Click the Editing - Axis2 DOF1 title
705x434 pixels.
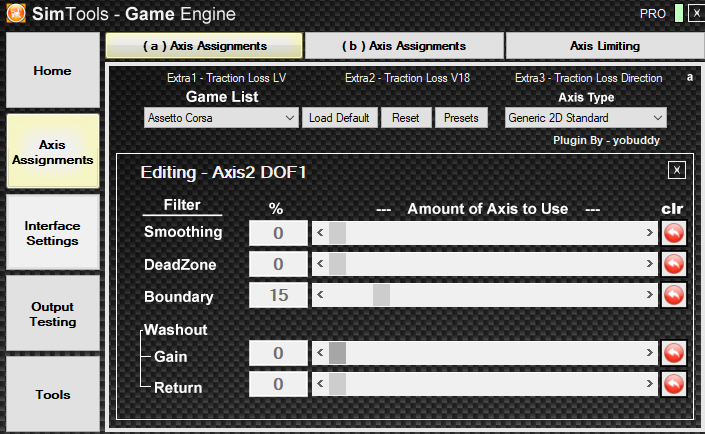pyautogui.click(x=223, y=172)
